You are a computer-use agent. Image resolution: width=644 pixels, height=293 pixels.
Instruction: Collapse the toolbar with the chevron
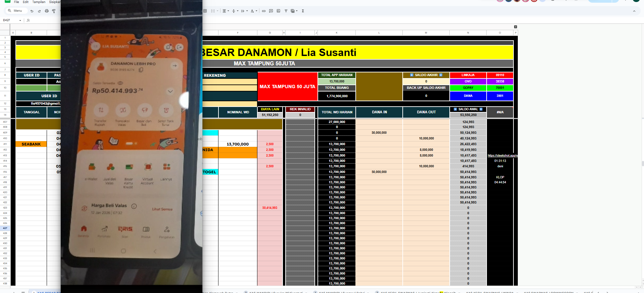click(634, 11)
